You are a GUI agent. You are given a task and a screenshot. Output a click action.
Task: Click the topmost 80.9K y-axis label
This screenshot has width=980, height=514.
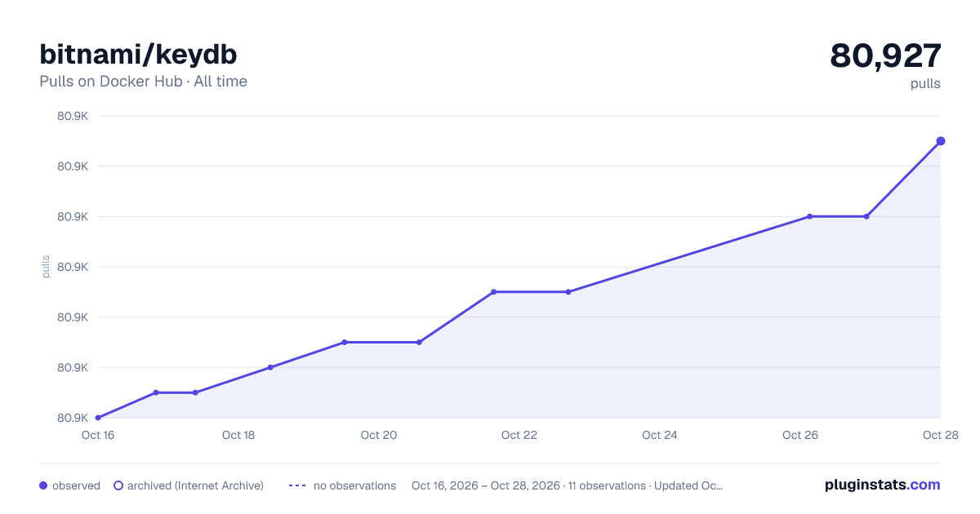coord(73,116)
